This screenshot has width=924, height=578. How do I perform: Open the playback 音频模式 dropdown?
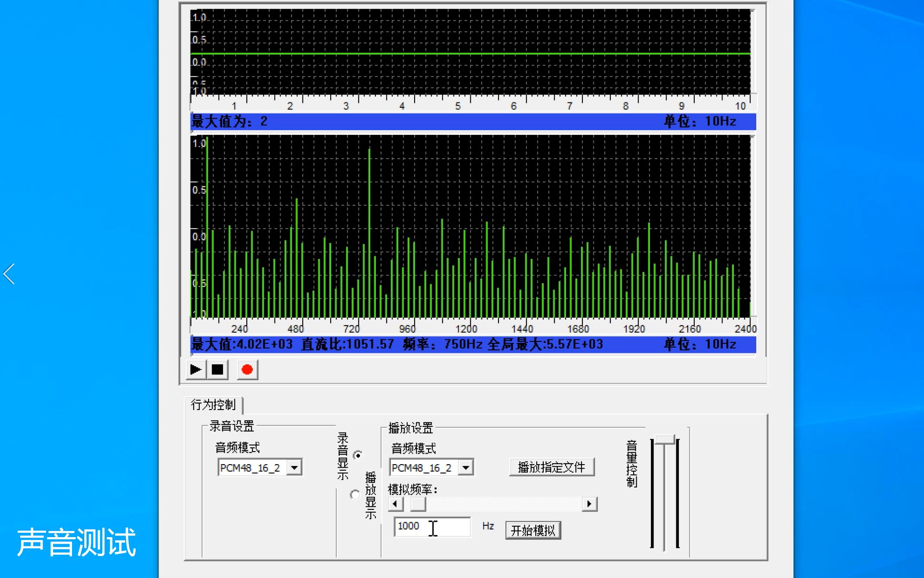coord(466,468)
